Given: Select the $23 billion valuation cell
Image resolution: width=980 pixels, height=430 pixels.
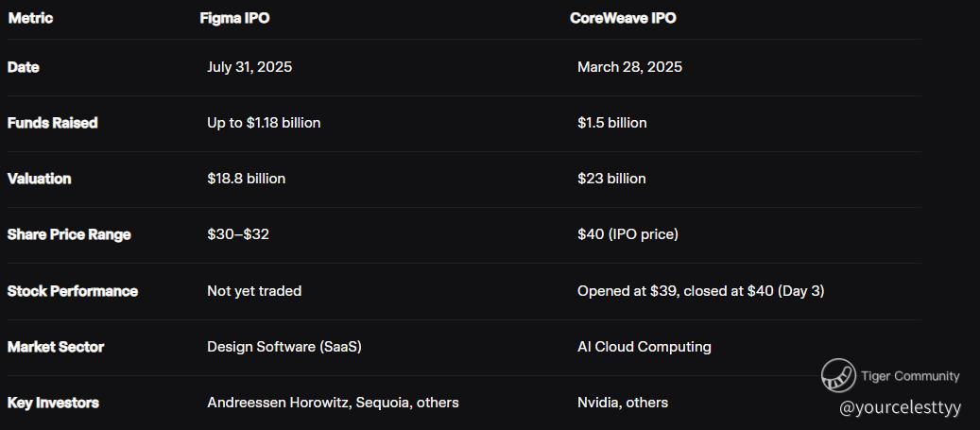Looking at the screenshot, I should point(611,179).
